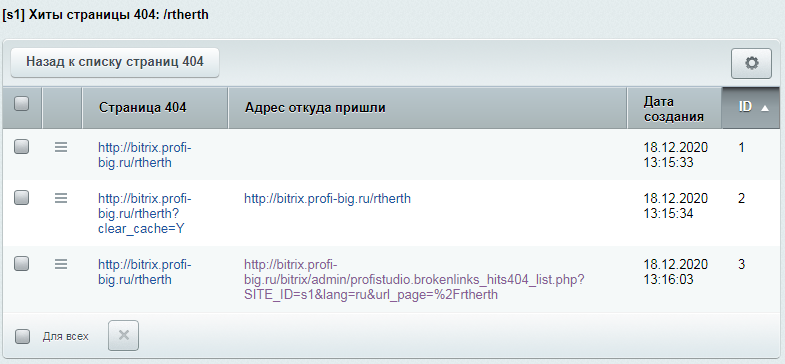Viewport: 785px width, 364px height.
Task: Open the brokenlinks_hits404_list.php referrer link
Action: pos(414,279)
